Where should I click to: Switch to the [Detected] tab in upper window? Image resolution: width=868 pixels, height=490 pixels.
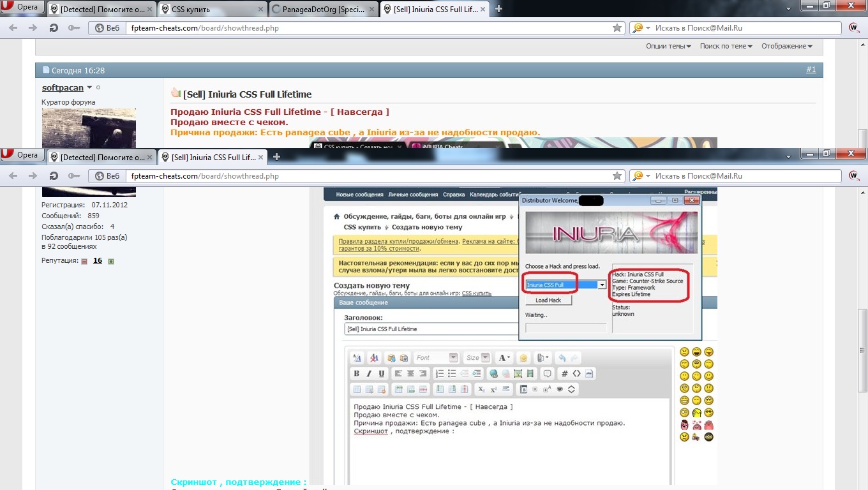pyautogui.click(x=100, y=9)
